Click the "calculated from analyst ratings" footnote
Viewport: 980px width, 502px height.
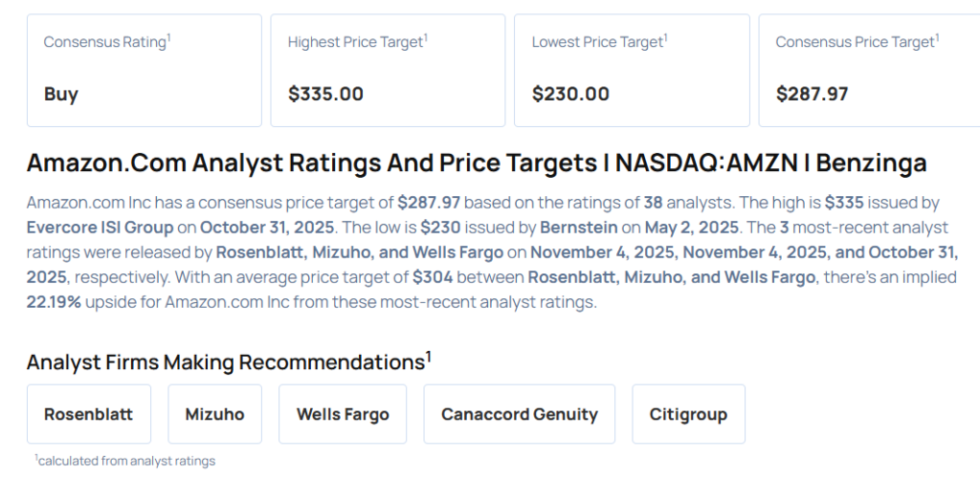126,461
